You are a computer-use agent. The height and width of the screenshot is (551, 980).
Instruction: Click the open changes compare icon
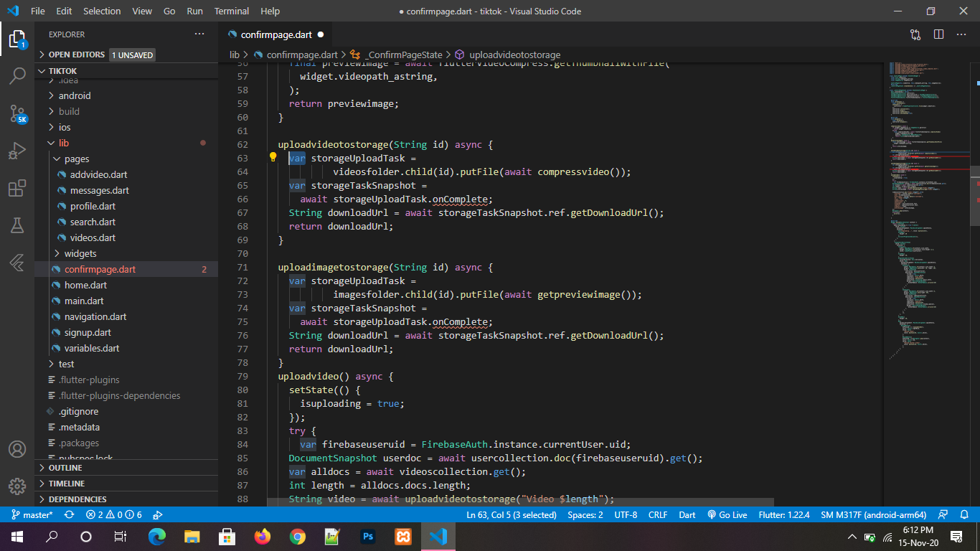point(915,34)
